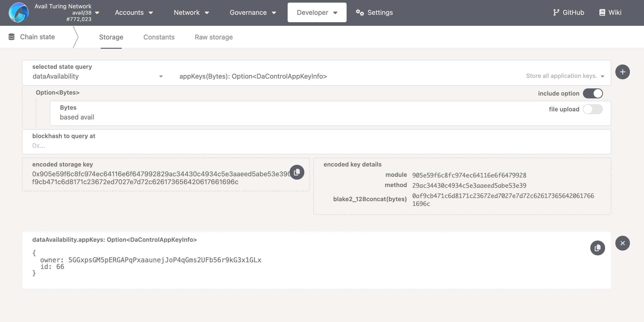Click the plus button to add query
Viewport: 644px width, 322px height.
pyautogui.click(x=622, y=72)
